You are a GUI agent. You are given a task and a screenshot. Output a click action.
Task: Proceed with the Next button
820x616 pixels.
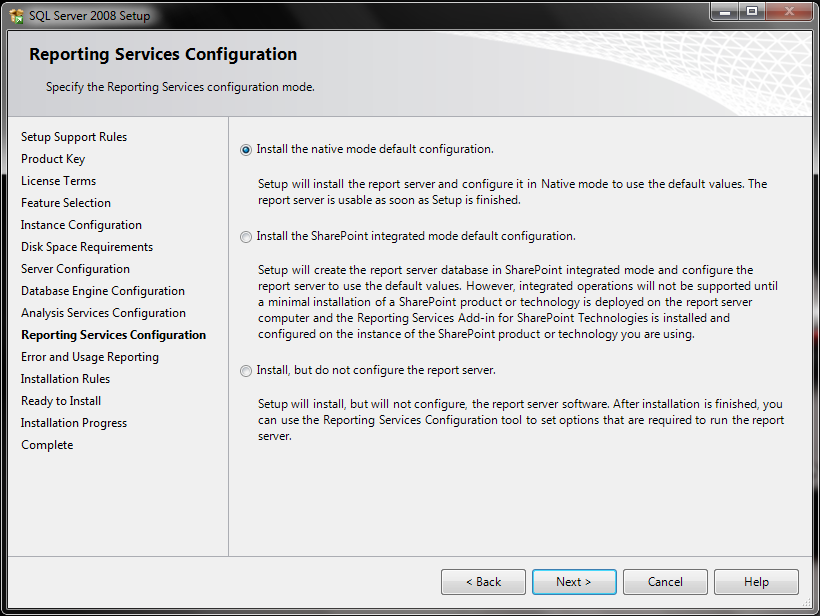574,582
